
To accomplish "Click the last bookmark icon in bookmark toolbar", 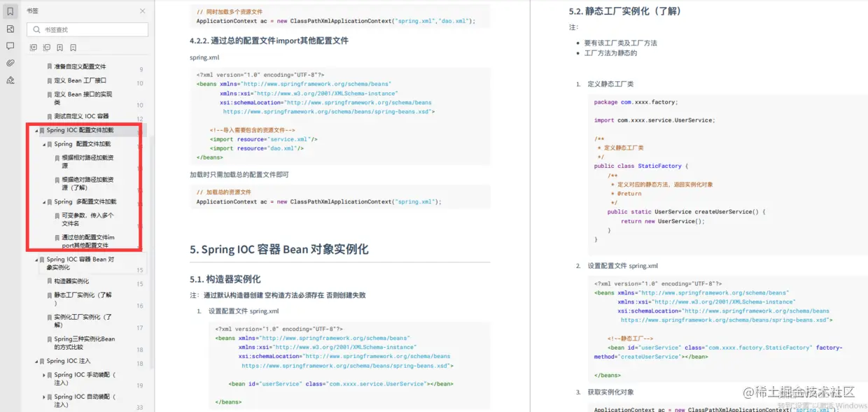I will 73,48.
